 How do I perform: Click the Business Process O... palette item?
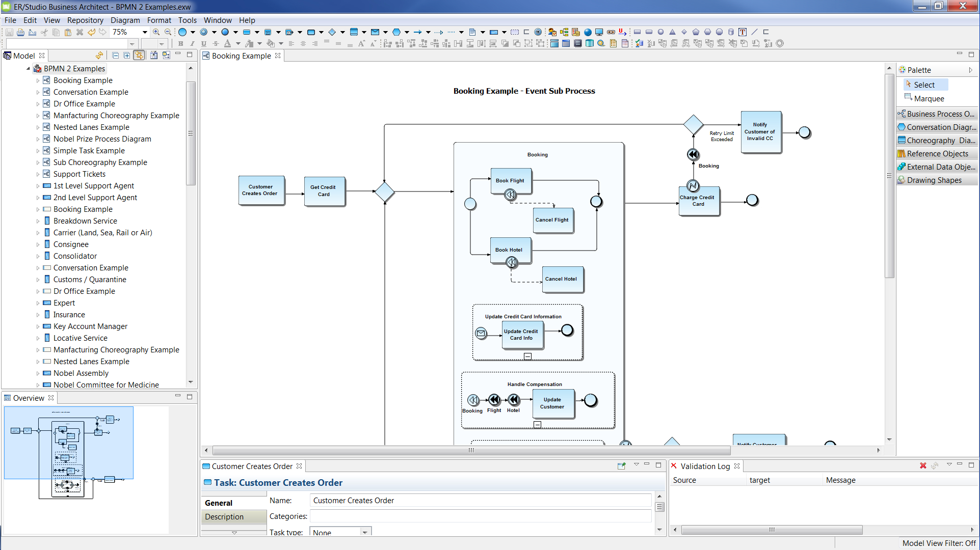(936, 114)
